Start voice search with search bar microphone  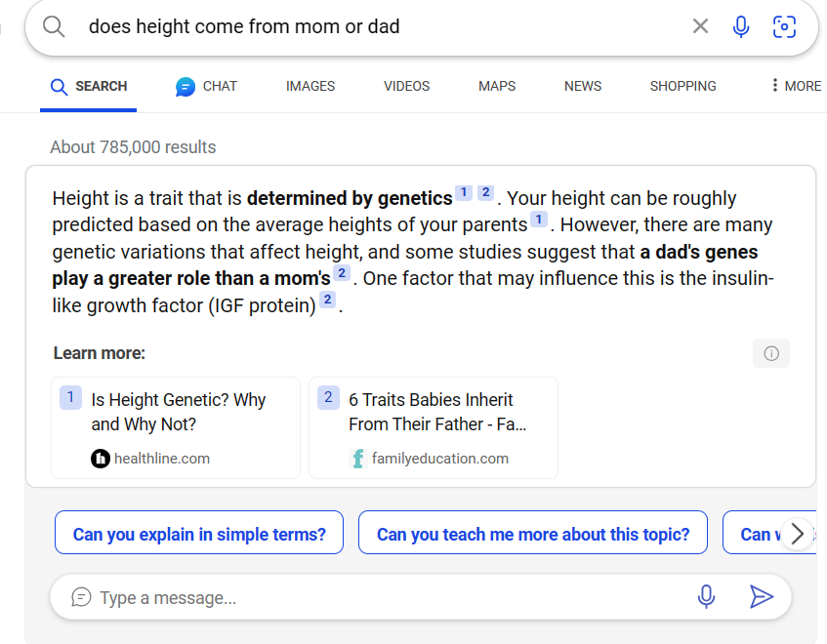741,26
